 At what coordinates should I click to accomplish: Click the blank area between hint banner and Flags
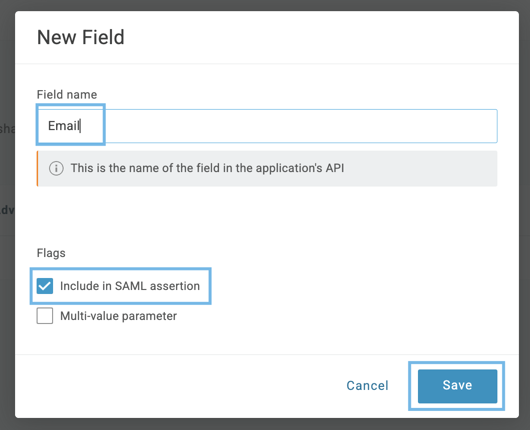tap(267, 216)
